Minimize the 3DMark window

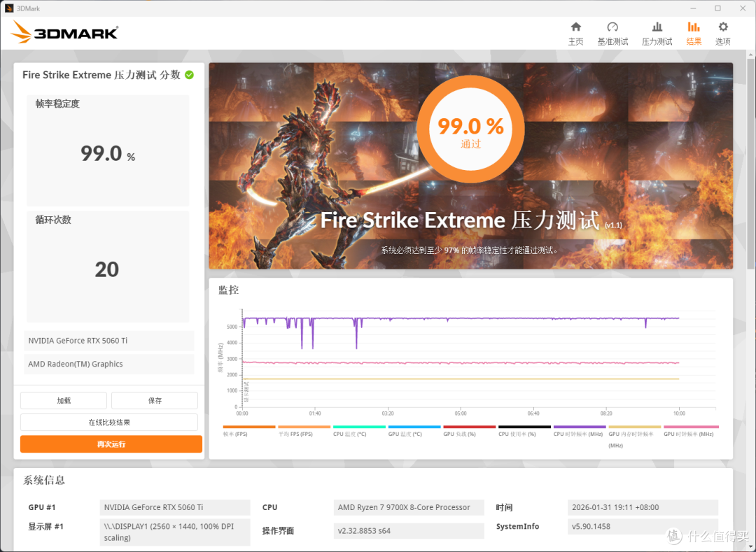pos(693,8)
